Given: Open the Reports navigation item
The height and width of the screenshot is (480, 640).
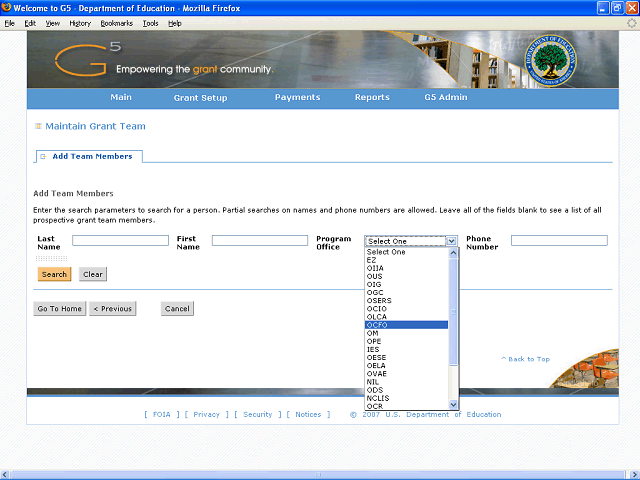Looking at the screenshot, I should point(372,97).
